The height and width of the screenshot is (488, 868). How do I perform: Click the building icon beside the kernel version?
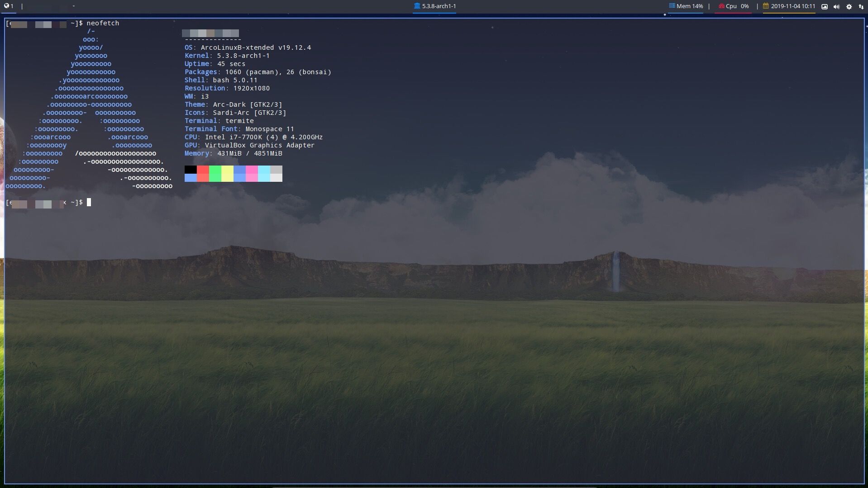click(x=417, y=6)
